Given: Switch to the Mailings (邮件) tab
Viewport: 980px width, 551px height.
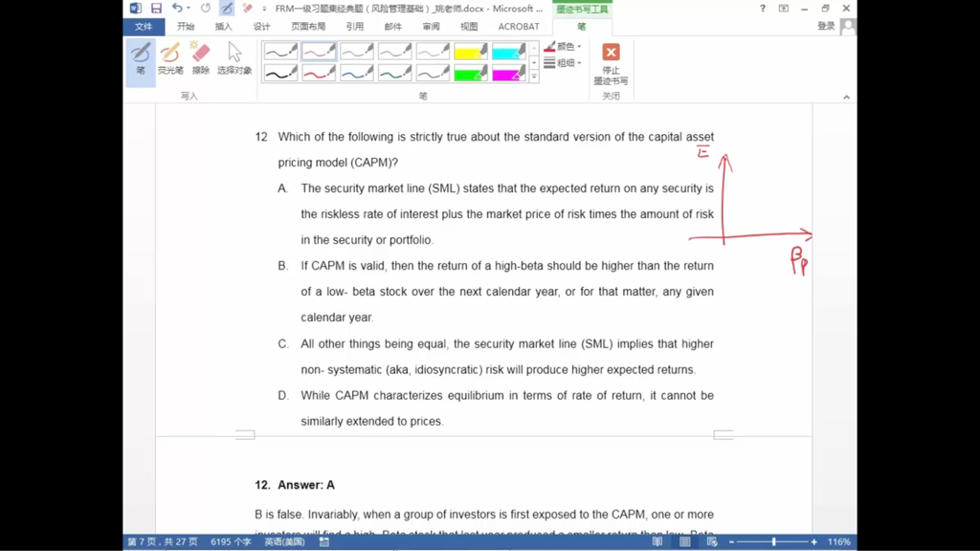Looking at the screenshot, I should [x=392, y=26].
